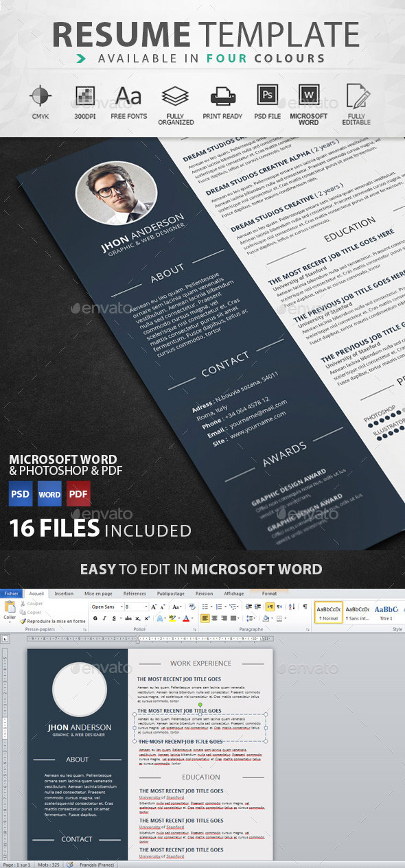This screenshot has height=868, width=405.
Task: Click Reproduire la mise en forme
Action: (x=53, y=621)
